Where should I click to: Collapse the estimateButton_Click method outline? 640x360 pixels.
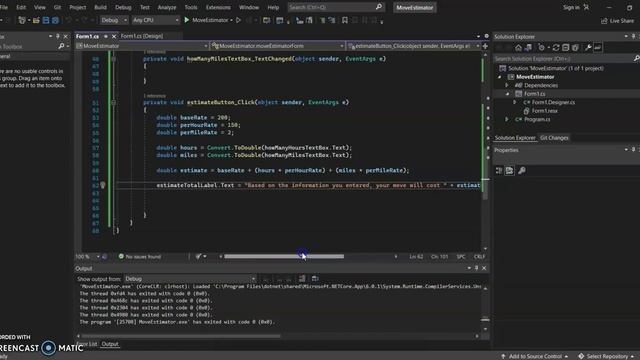pyautogui.click(x=113, y=102)
